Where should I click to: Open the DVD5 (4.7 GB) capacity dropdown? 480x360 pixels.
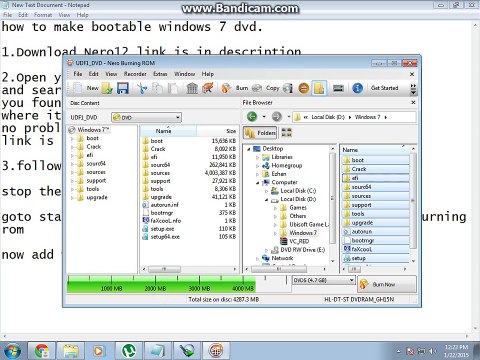[323, 280]
